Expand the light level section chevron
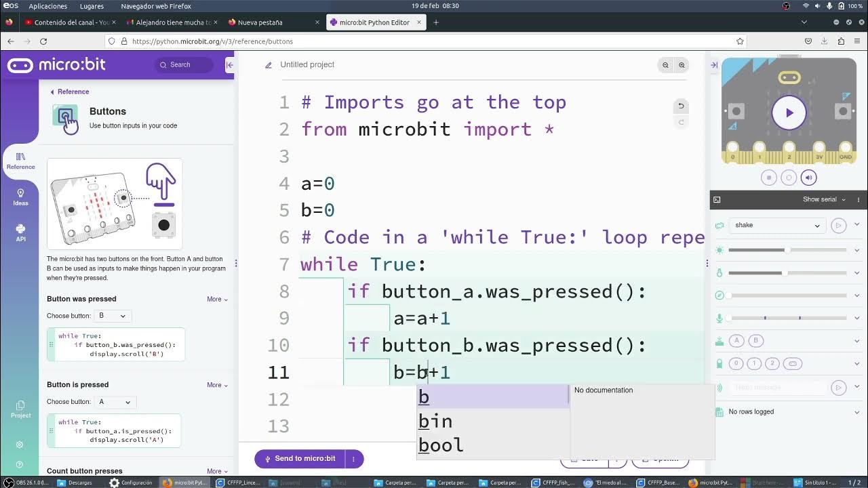The height and width of the screenshot is (488, 868). (x=857, y=250)
